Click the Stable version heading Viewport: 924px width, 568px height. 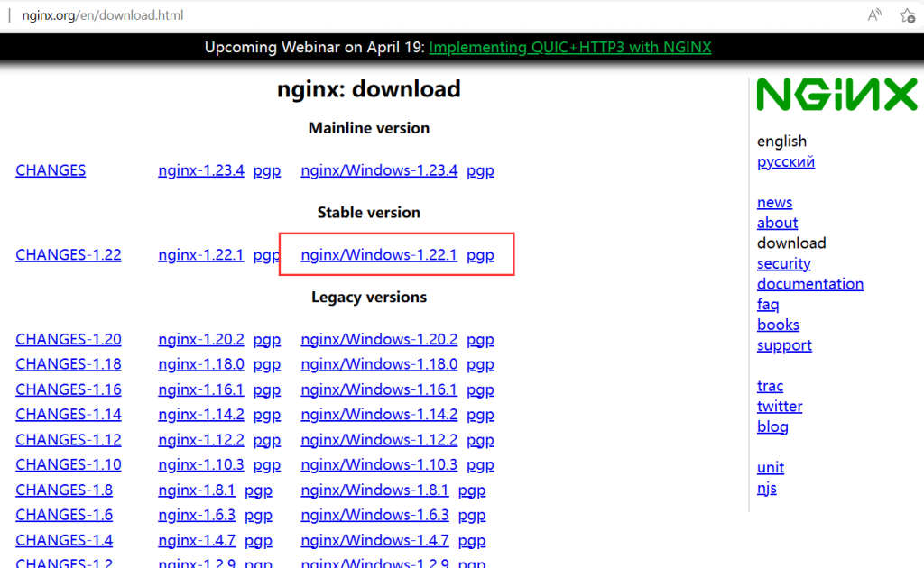pos(369,213)
